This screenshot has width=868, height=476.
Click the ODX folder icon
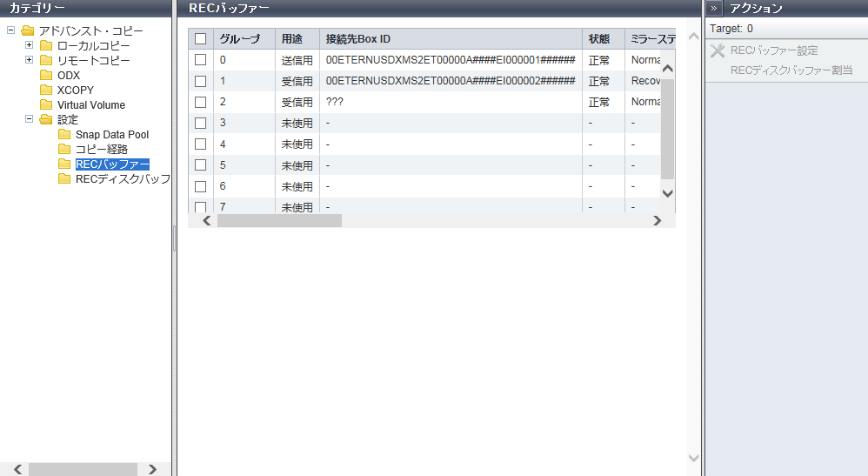tap(47, 75)
